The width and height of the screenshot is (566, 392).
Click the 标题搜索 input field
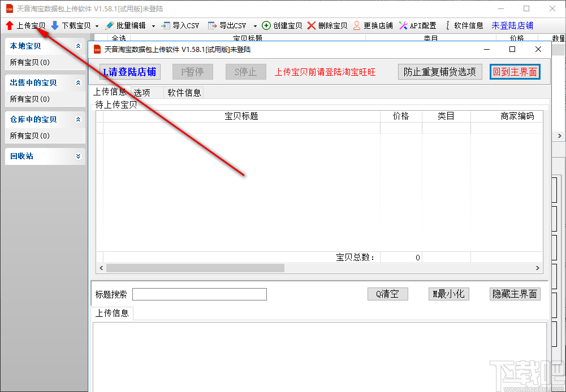[x=200, y=294]
